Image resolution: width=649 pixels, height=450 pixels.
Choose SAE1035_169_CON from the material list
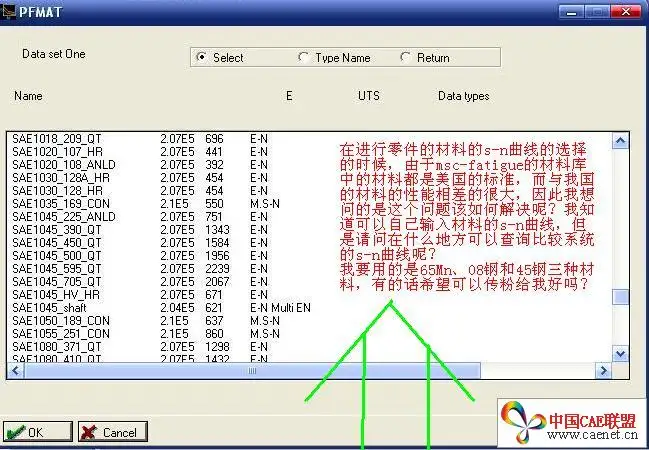pyautogui.click(x=60, y=203)
